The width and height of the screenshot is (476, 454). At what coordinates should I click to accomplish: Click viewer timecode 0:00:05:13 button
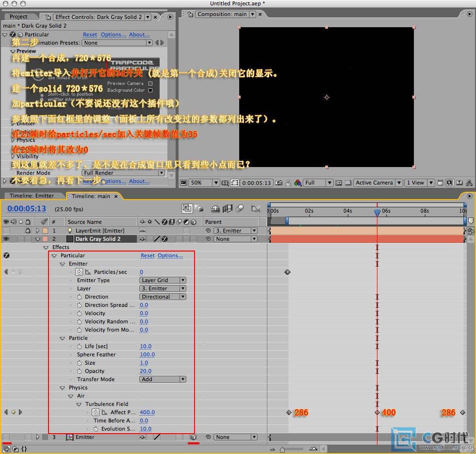pyautogui.click(x=257, y=183)
